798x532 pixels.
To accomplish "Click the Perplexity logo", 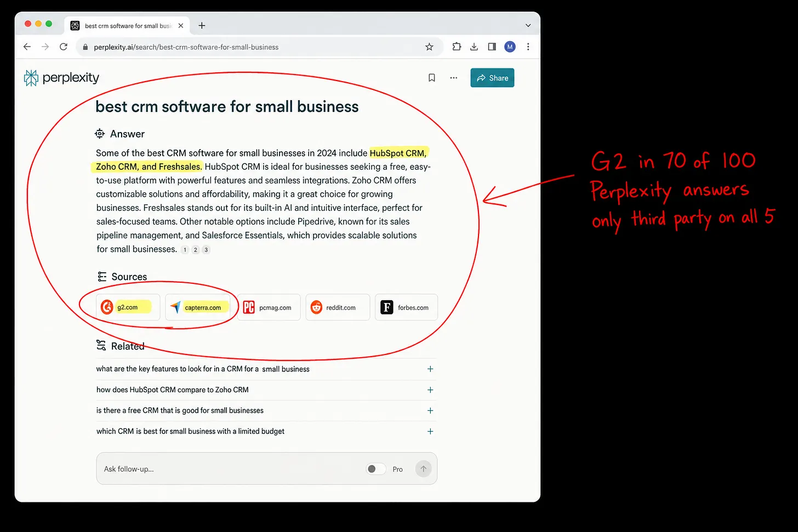I will [61, 78].
